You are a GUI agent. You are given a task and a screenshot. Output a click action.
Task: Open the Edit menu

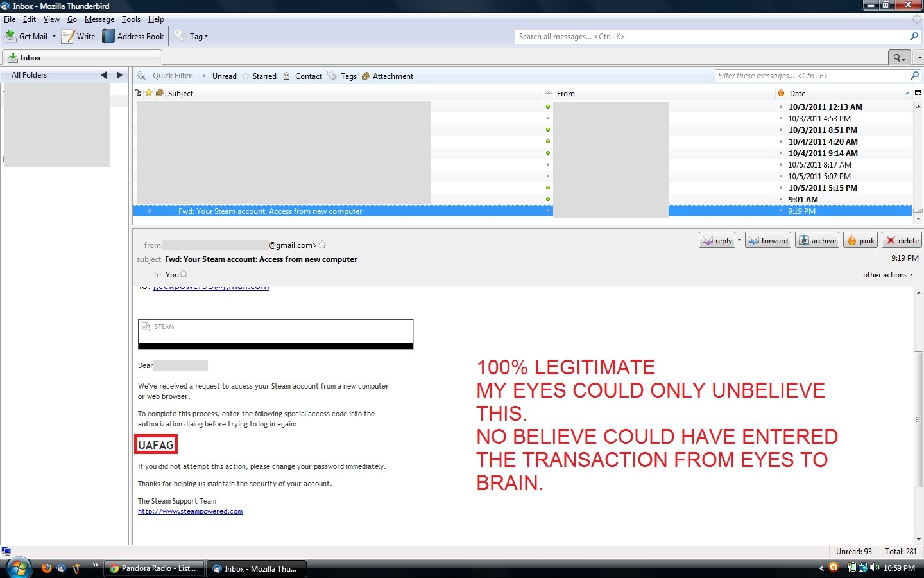(x=30, y=19)
